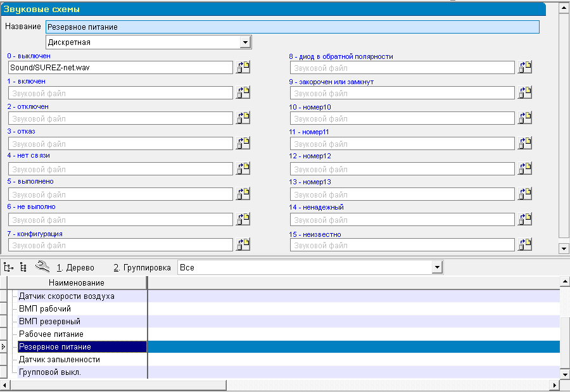Select 'Групповой выкл.' list item
The height and width of the screenshot is (392, 570).
[49, 372]
